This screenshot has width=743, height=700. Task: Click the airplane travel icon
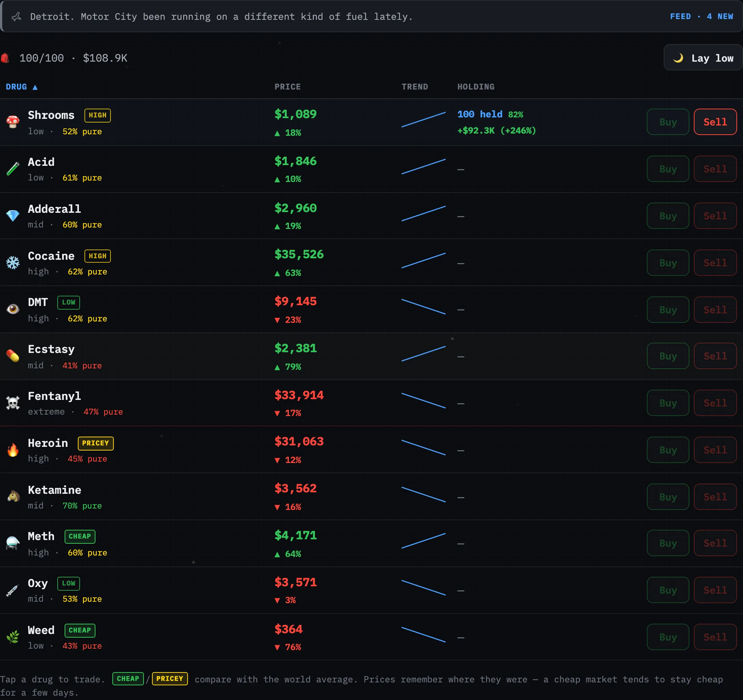click(17, 17)
